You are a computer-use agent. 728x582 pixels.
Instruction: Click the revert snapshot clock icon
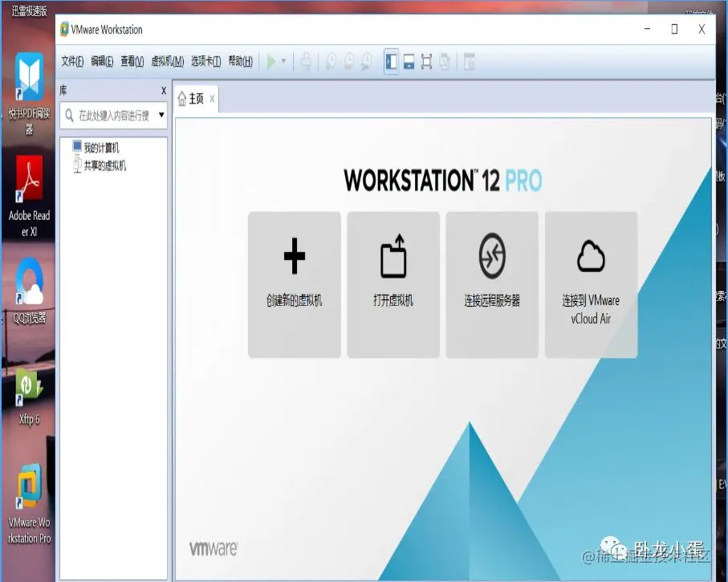[x=348, y=61]
